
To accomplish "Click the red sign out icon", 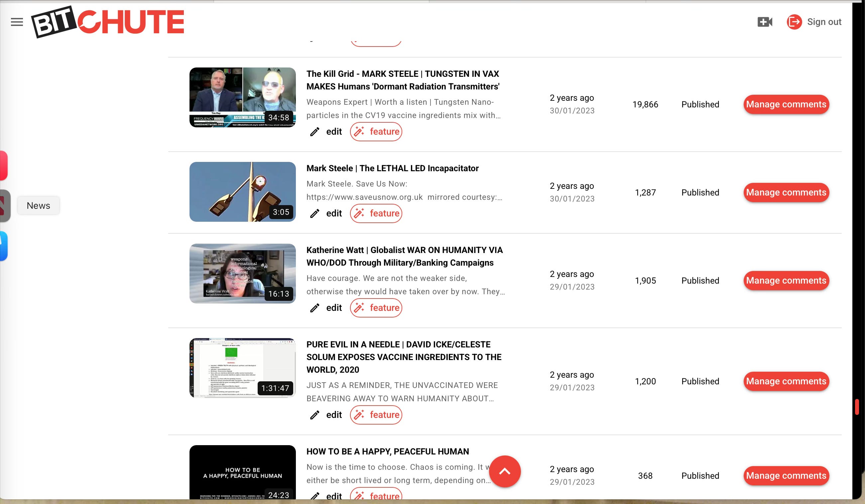I will pyautogui.click(x=794, y=22).
